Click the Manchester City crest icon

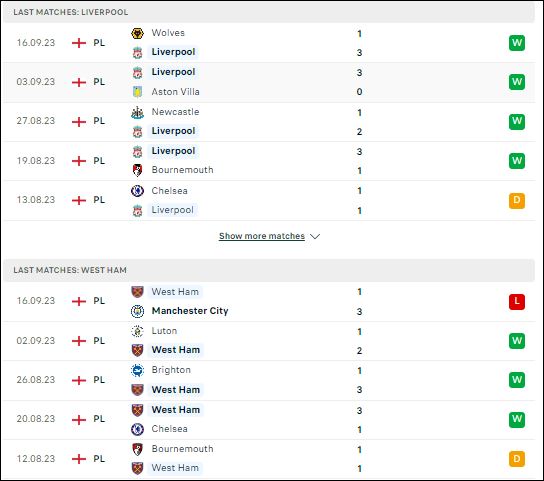[x=137, y=311]
